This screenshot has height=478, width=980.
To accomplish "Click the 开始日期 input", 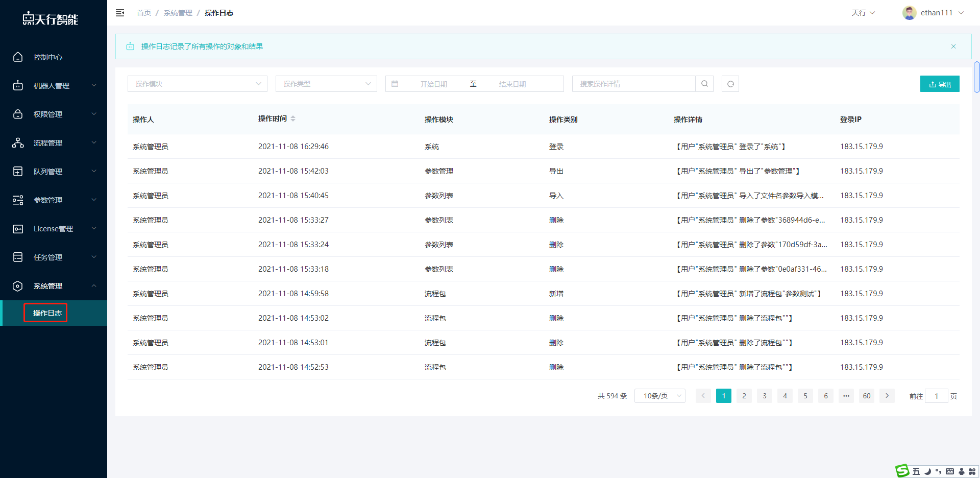I will pos(434,84).
